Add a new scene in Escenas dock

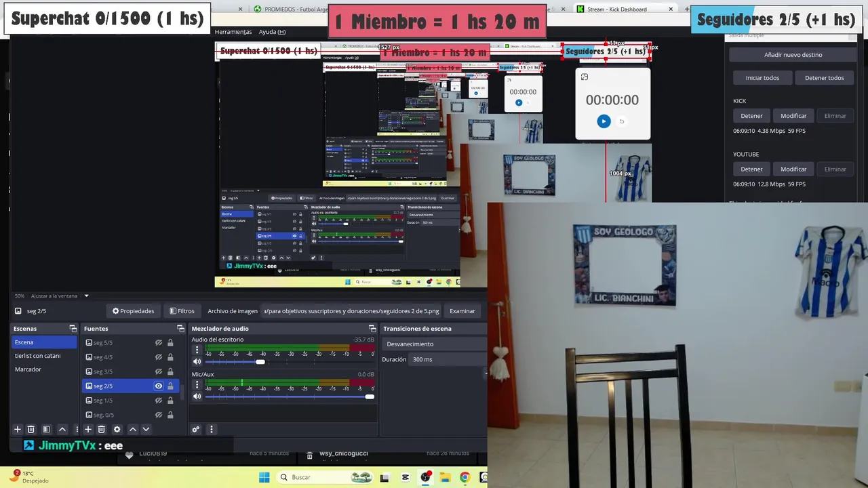click(x=18, y=429)
